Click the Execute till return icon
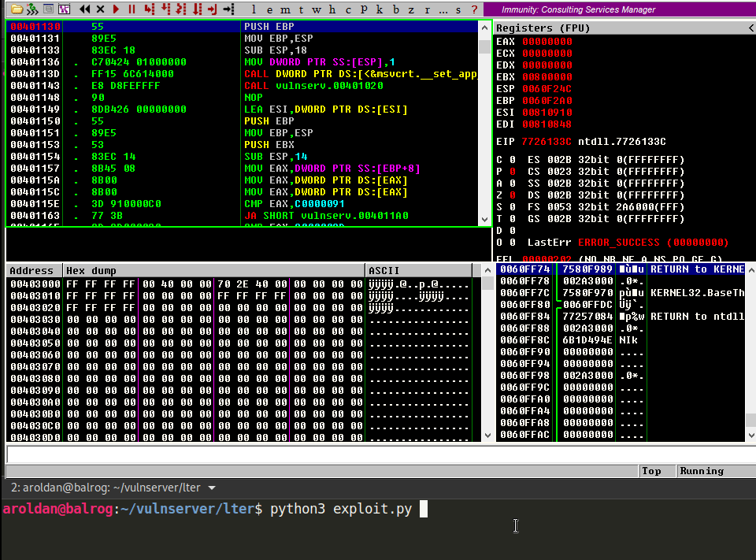756x560 pixels. click(x=213, y=9)
